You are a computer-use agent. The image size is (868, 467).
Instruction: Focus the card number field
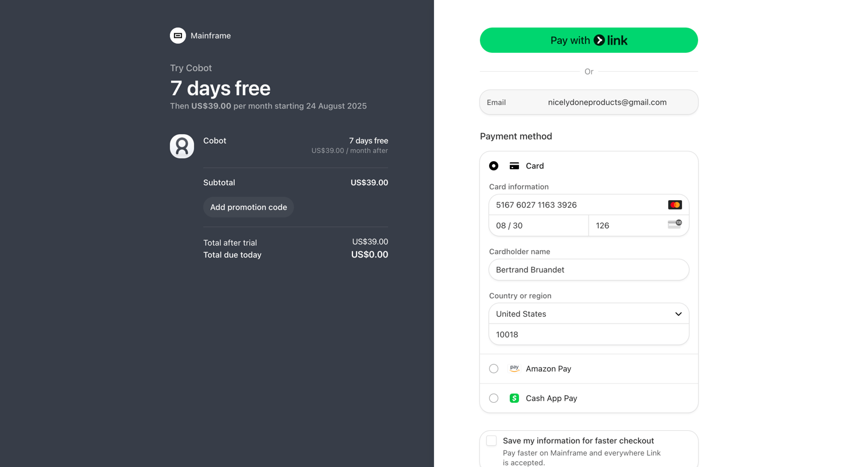589,205
